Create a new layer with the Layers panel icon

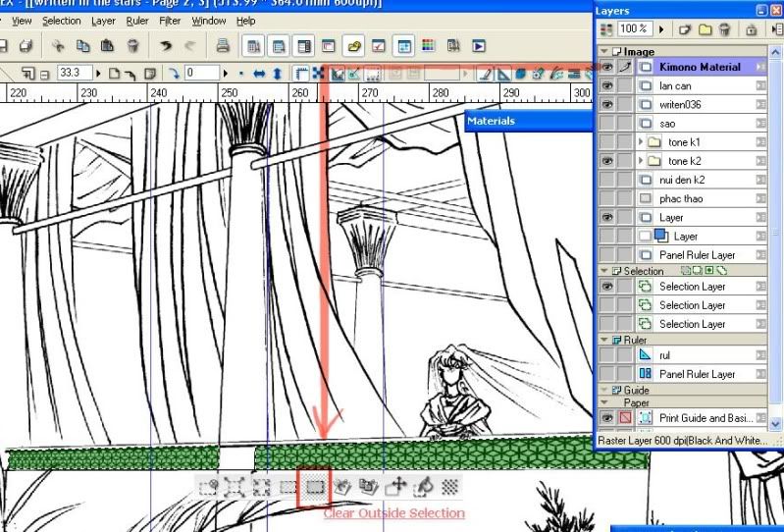pos(684,29)
